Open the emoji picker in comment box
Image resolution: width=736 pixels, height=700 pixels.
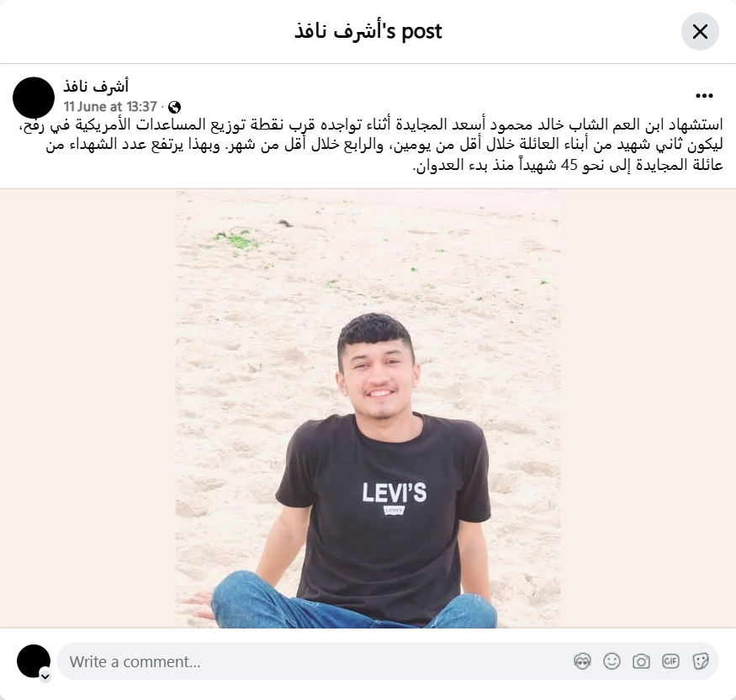pyautogui.click(x=612, y=661)
